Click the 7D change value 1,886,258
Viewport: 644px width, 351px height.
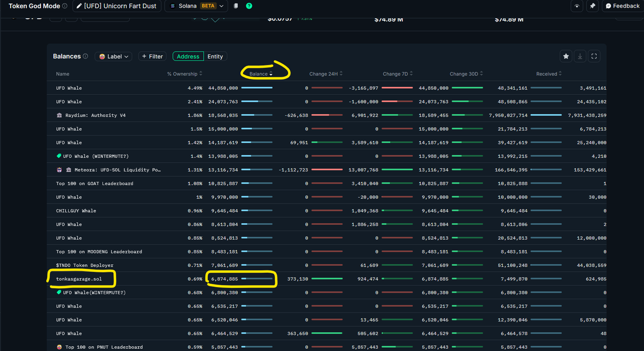(365, 224)
